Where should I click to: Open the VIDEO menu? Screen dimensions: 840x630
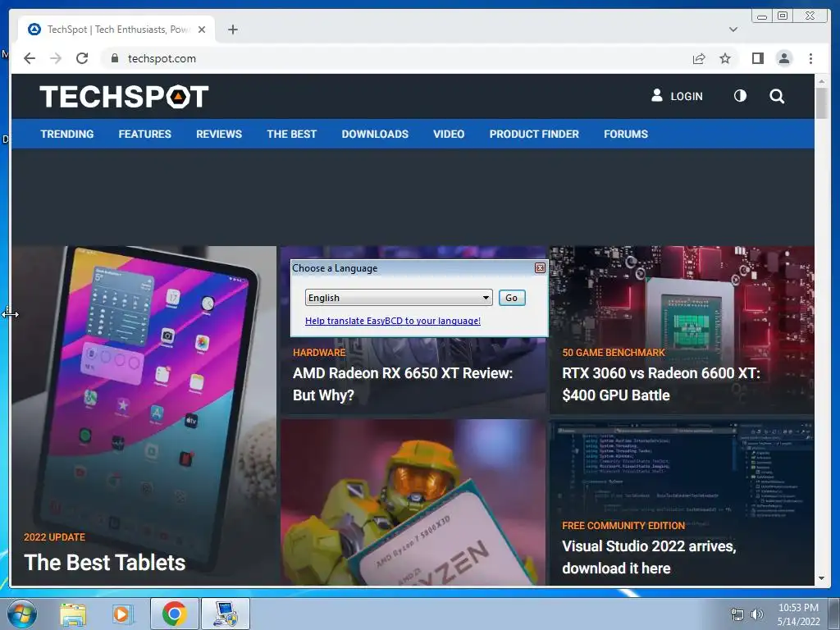[449, 134]
